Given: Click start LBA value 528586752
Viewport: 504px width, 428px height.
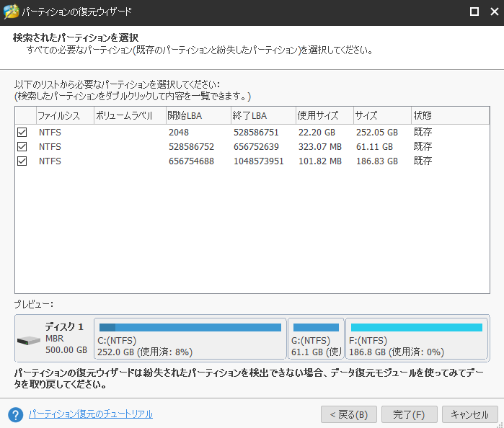Looking at the screenshot, I should tap(191, 147).
